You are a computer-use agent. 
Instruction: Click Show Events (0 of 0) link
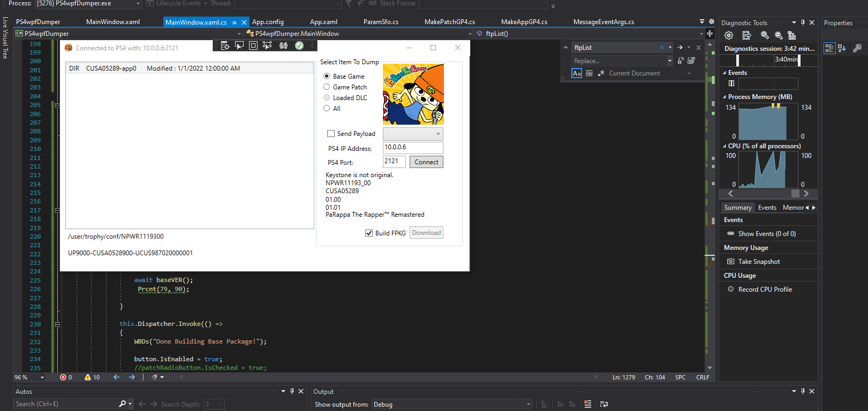coord(767,234)
